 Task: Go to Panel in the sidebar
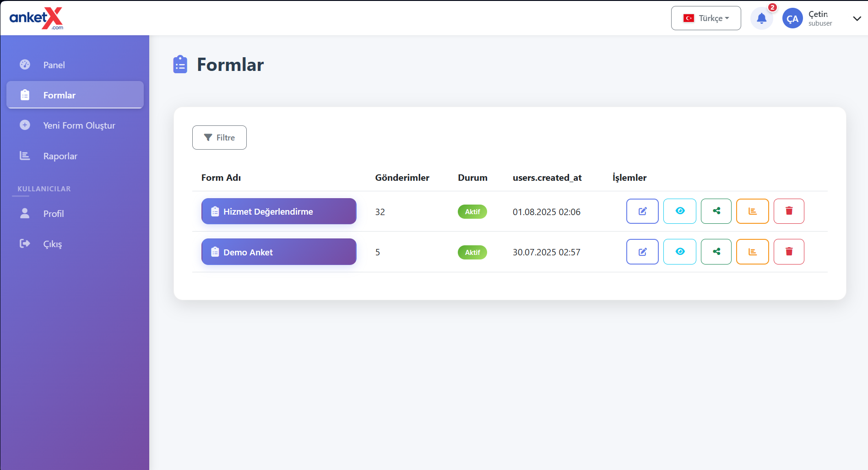point(54,65)
